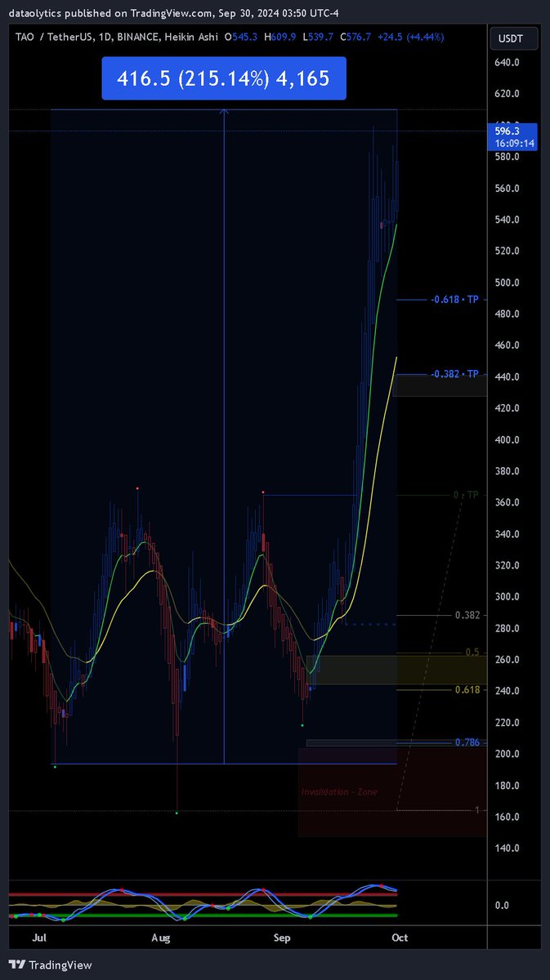Click the Sep label on time axis
Viewport: 550px width, 980px height.
coord(282,938)
